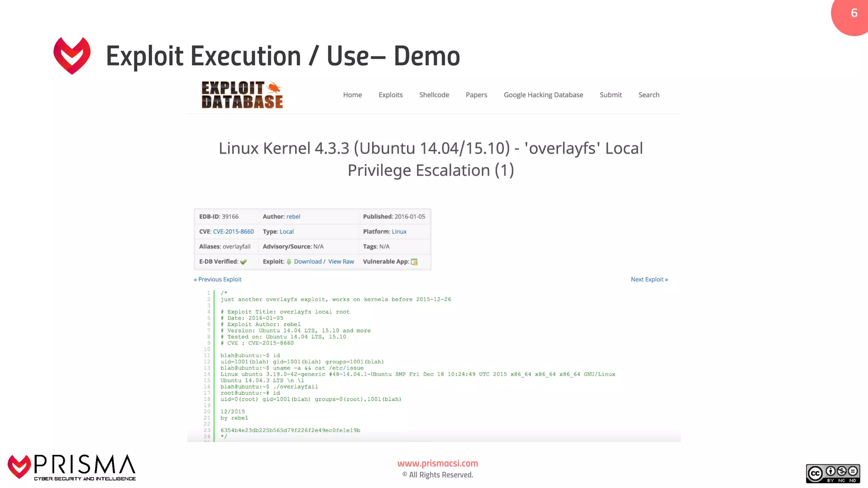Click code line '# Tested on: Ubuntu 14.04 LTS, 15.10'
Image resolution: width=868 pixels, height=488 pixels.
[283, 337]
